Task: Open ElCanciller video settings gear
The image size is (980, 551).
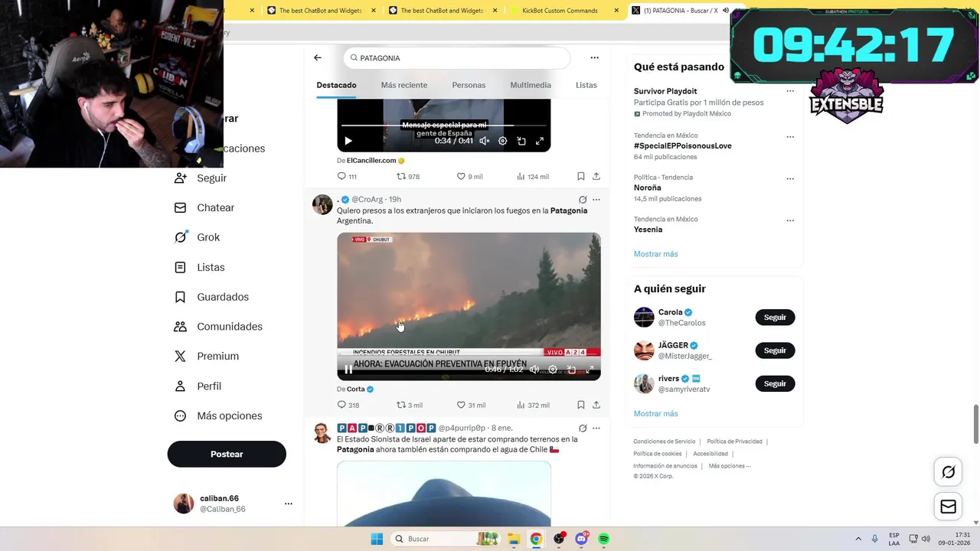Action: click(502, 141)
